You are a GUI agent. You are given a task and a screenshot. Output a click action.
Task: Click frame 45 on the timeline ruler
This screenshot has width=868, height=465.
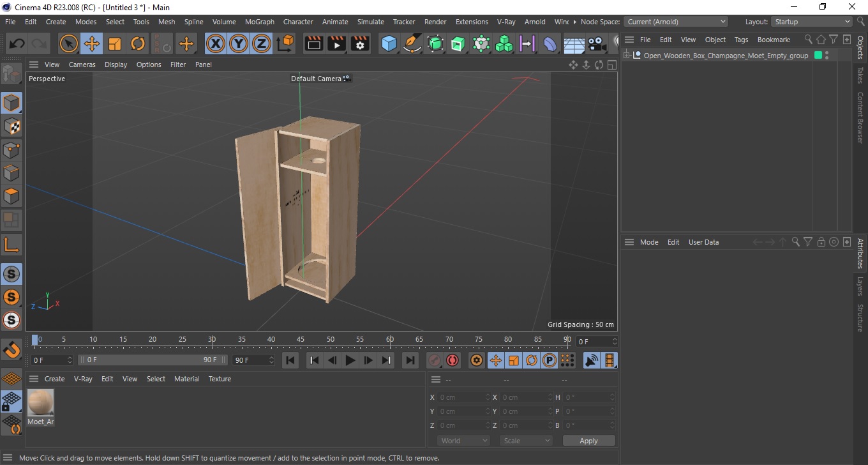pos(301,339)
